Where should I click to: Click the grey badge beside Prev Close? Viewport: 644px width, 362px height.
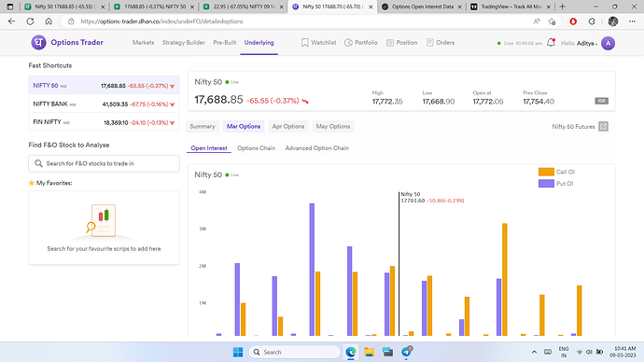coord(601,101)
